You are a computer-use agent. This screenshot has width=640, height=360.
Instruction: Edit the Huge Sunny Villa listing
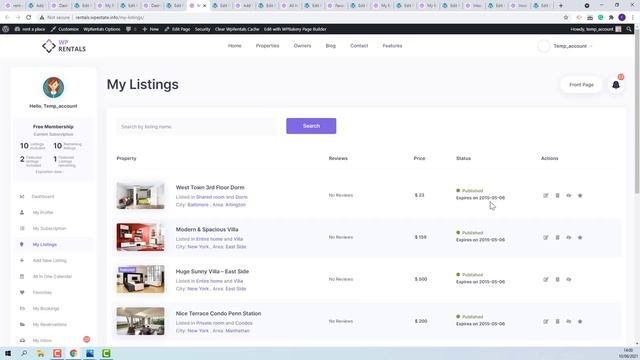tap(546, 280)
